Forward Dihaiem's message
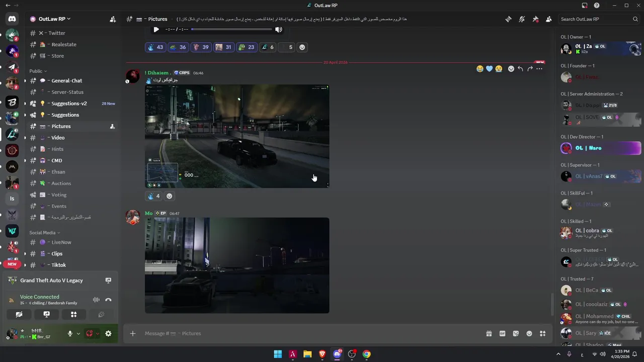Screen dimensions: 644x362 point(530,69)
